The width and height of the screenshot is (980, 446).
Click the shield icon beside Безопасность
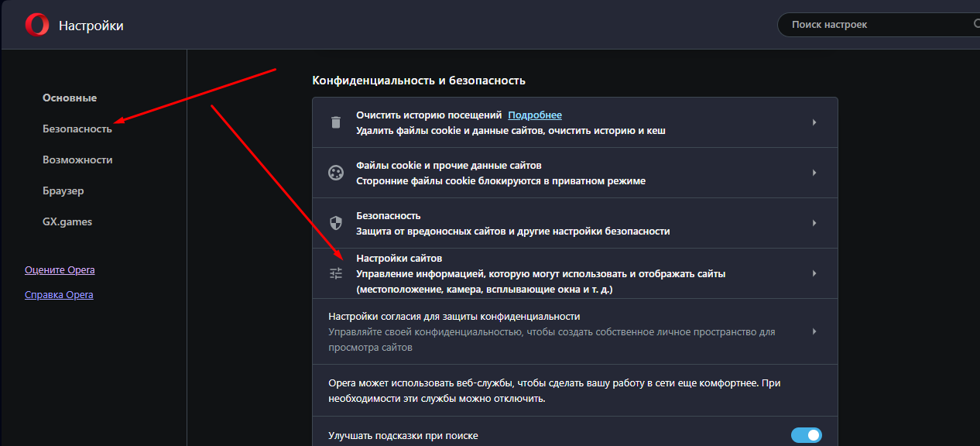point(335,223)
